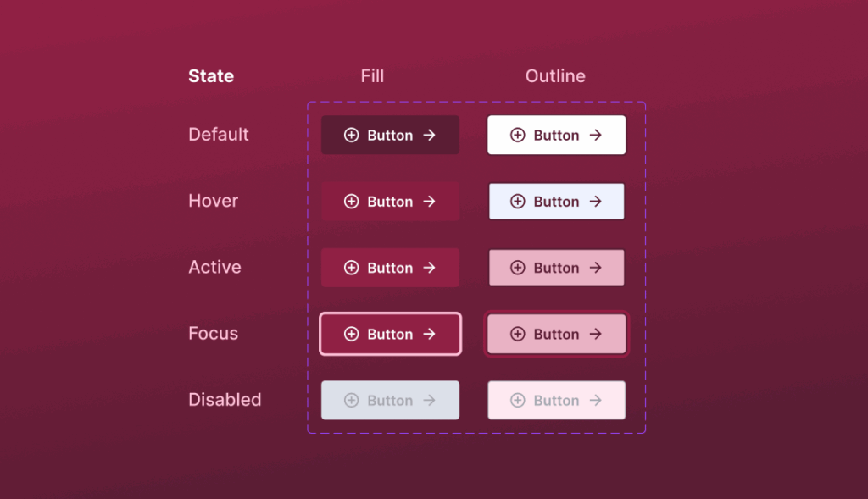Select the Outline column header
The image size is (868, 499).
[x=555, y=75]
